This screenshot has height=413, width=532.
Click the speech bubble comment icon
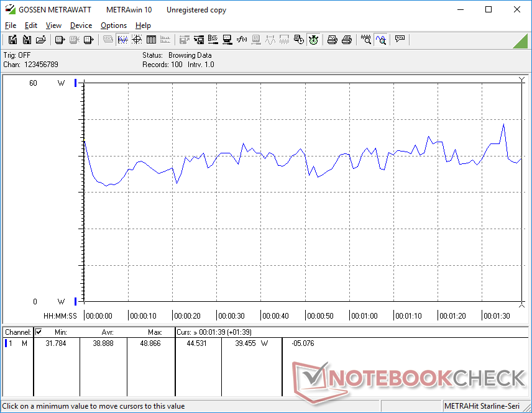[x=400, y=40]
